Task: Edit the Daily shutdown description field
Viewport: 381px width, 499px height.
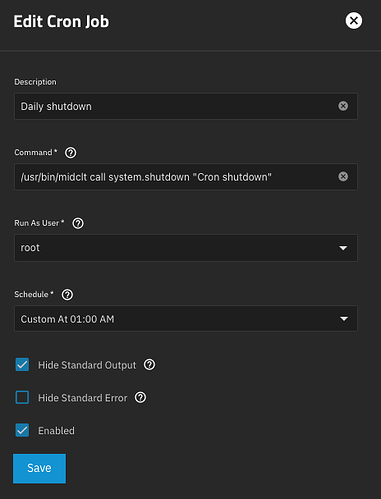Action: click(x=186, y=106)
